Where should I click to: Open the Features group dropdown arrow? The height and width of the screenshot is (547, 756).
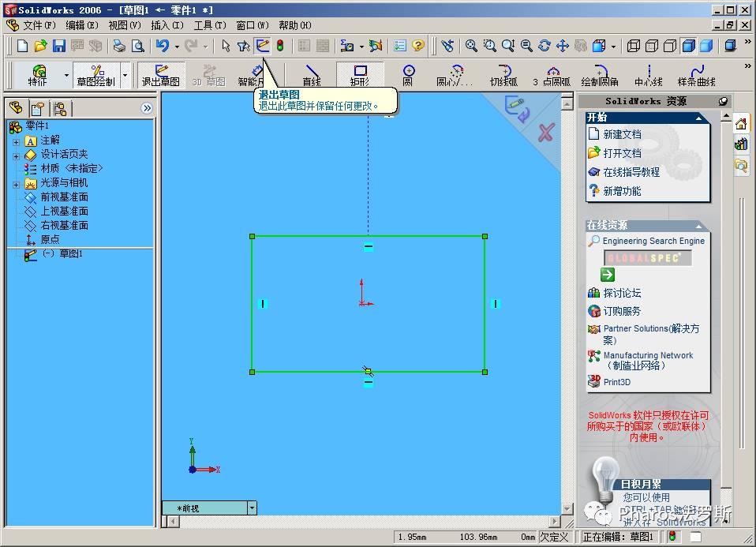point(66,75)
